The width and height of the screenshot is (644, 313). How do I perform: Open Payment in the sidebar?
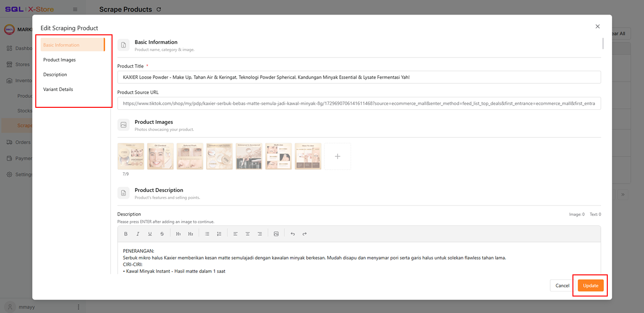[19, 158]
